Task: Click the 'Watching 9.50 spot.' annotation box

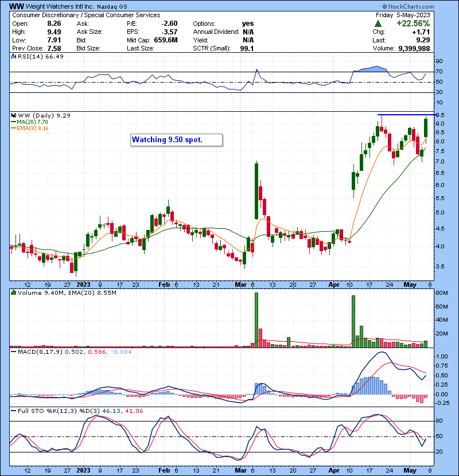Action: coord(177,140)
